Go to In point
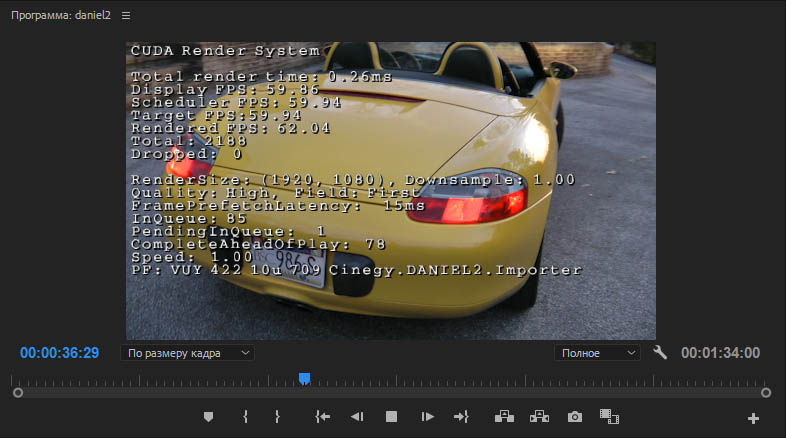 [322, 416]
